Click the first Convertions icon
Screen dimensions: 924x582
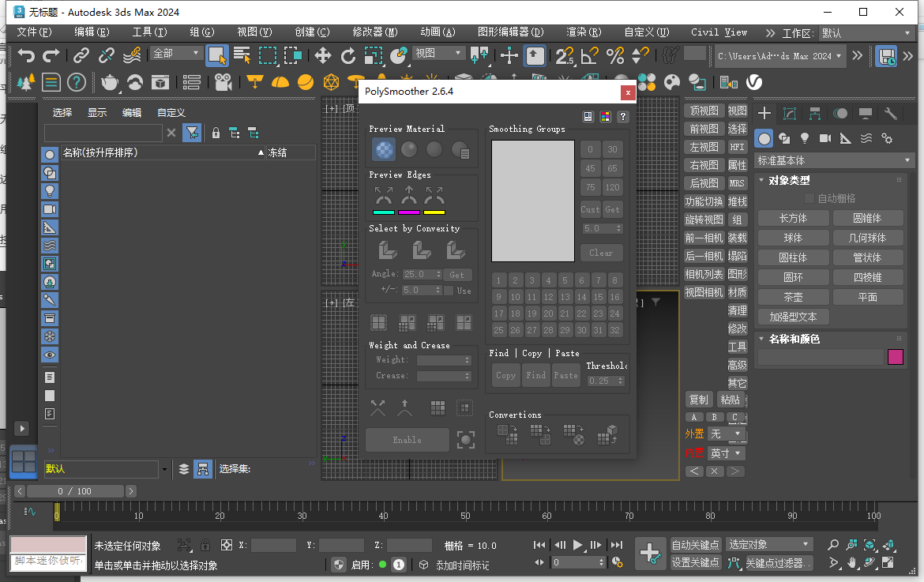pyautogui.click(x=507, y=435)
